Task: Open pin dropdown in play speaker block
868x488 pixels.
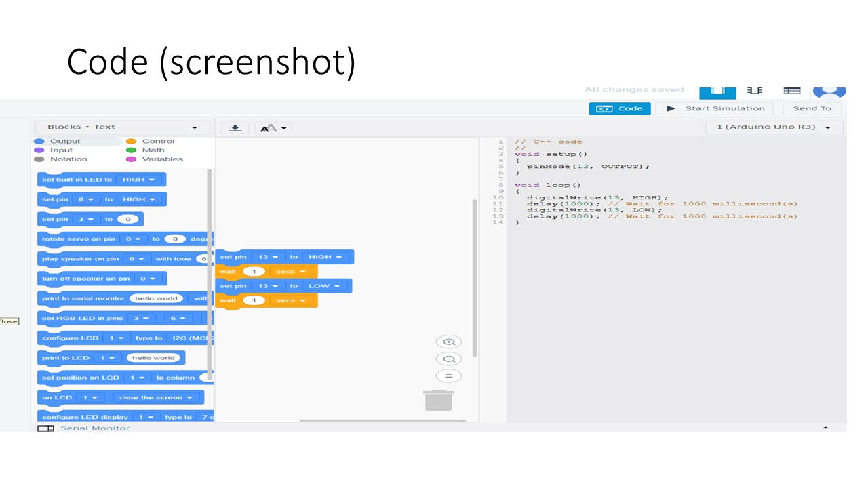Action: (x=137, y=259)
